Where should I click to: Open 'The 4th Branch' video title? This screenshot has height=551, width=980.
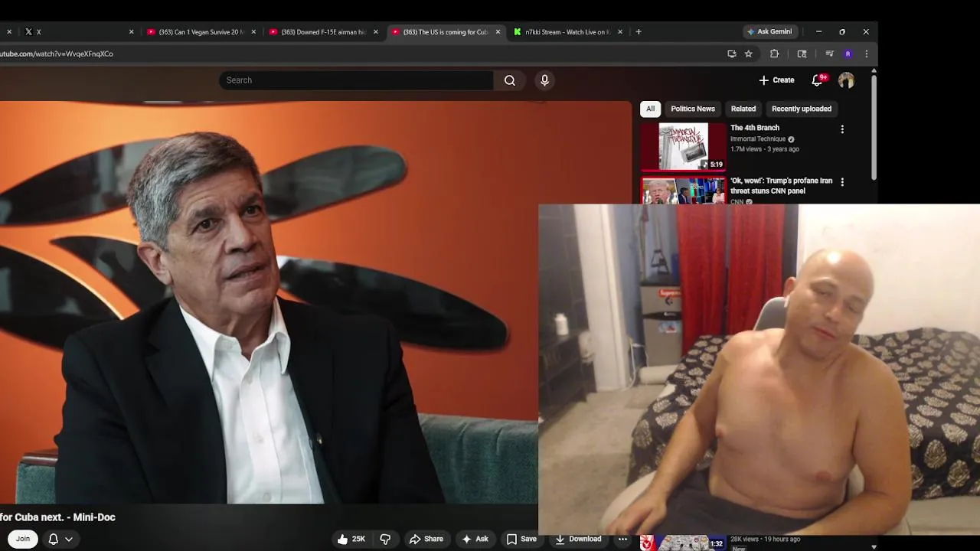coord(755,128)
